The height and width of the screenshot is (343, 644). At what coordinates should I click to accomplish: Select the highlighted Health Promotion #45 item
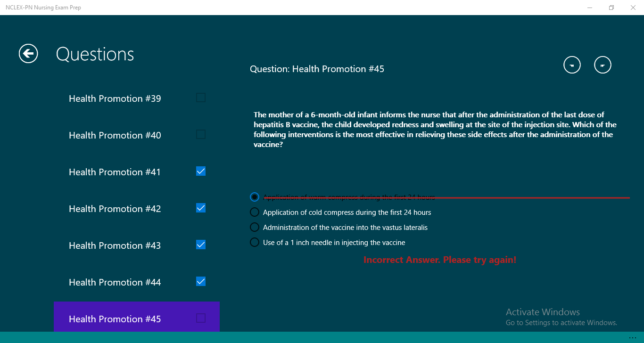137,317
